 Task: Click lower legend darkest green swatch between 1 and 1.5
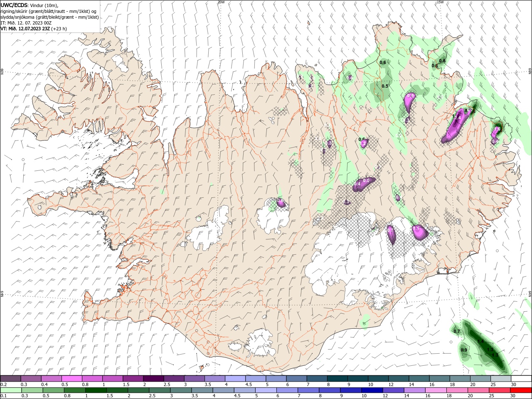pyautogui.click(x=95, y=390)
